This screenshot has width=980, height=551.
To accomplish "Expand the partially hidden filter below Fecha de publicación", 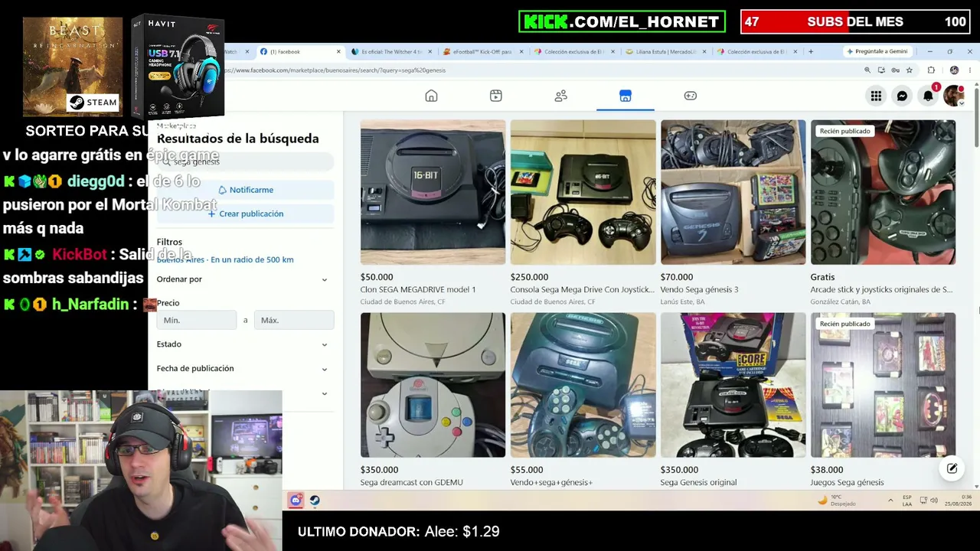I will point(242,393).
